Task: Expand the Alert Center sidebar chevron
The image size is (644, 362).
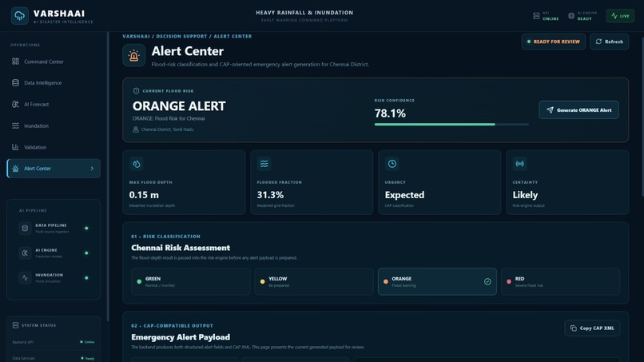Action: 92,169
